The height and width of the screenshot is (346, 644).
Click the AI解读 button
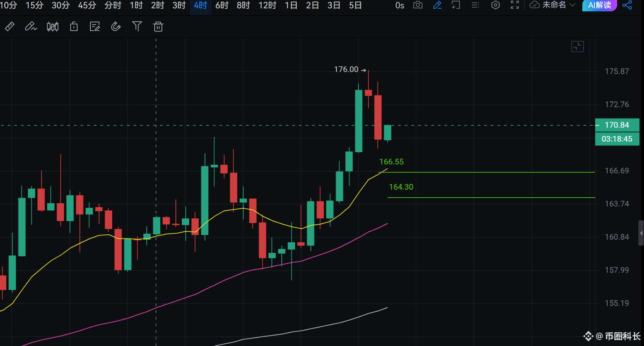tap(600, 5)
